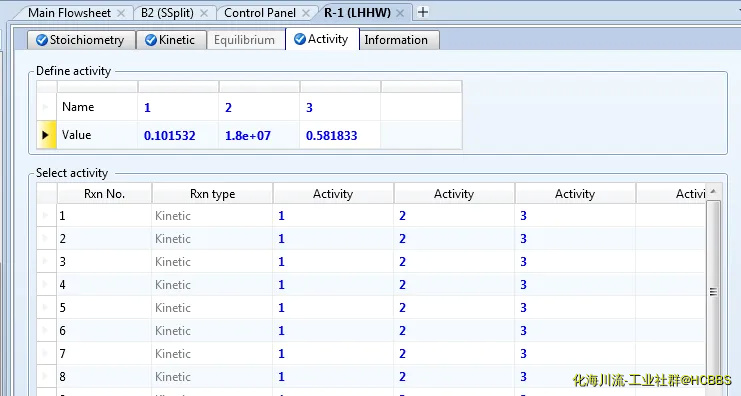The image size is (741, 396).
Task: Click empty fourth activity cell of reaction 1
Action: coord(670,215)
